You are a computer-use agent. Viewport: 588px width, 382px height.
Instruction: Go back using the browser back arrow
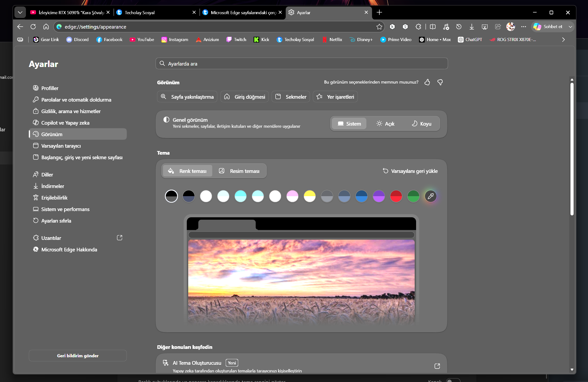coord(20,27)
